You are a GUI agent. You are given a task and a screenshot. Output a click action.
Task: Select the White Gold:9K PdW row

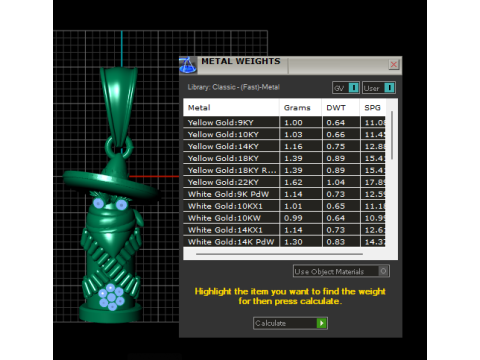click(284, 194)
